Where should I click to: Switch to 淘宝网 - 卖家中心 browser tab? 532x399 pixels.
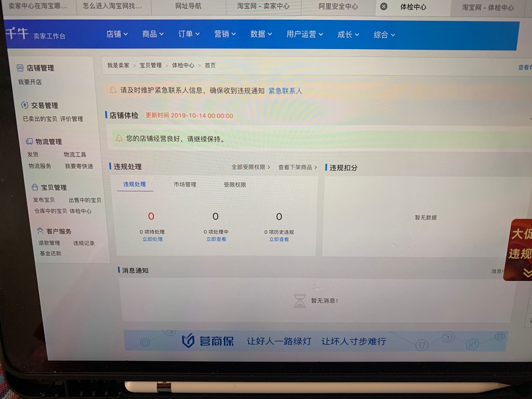pyautogui.click(x=263, y=6)
